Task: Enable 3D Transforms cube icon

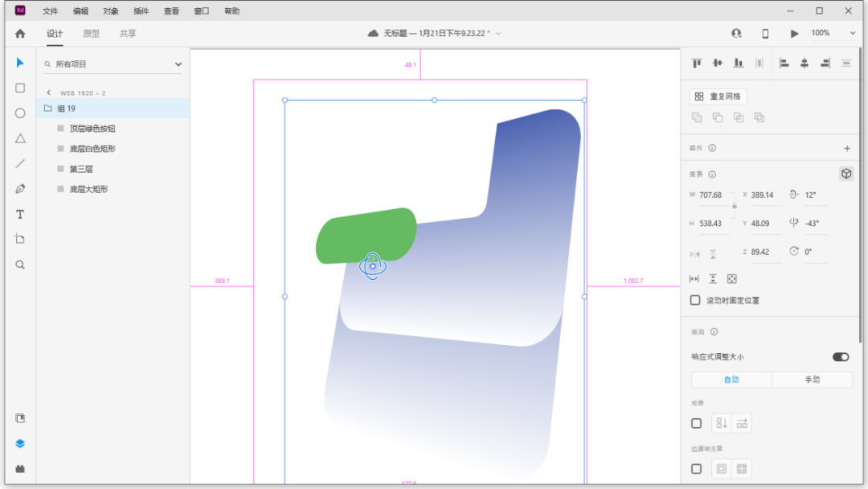Action: tap(845, 174)
